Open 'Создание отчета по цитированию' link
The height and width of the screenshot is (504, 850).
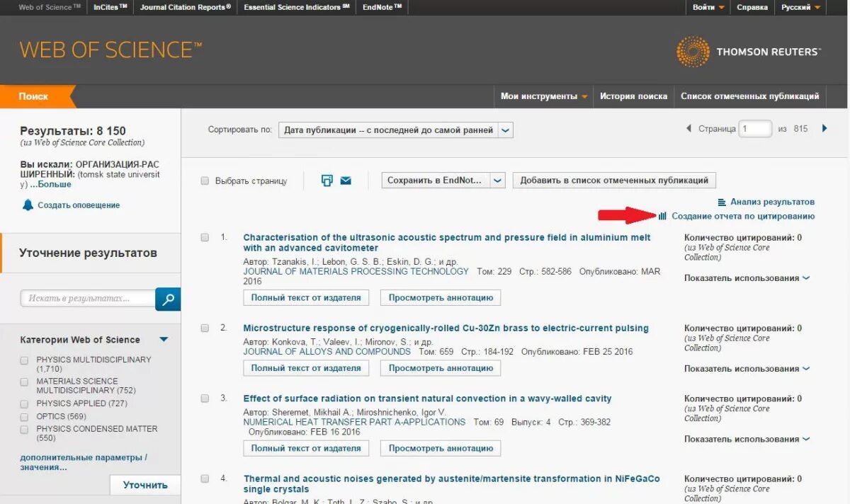coord(743,217)
